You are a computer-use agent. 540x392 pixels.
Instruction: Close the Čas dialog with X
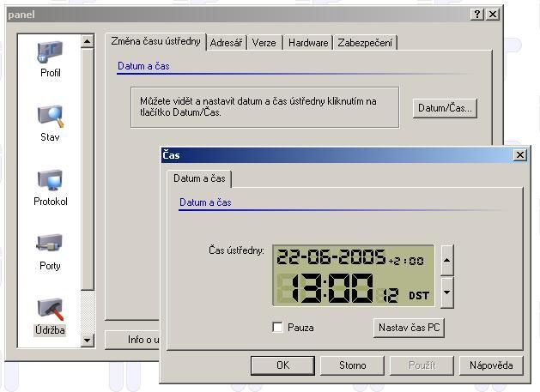519,154
